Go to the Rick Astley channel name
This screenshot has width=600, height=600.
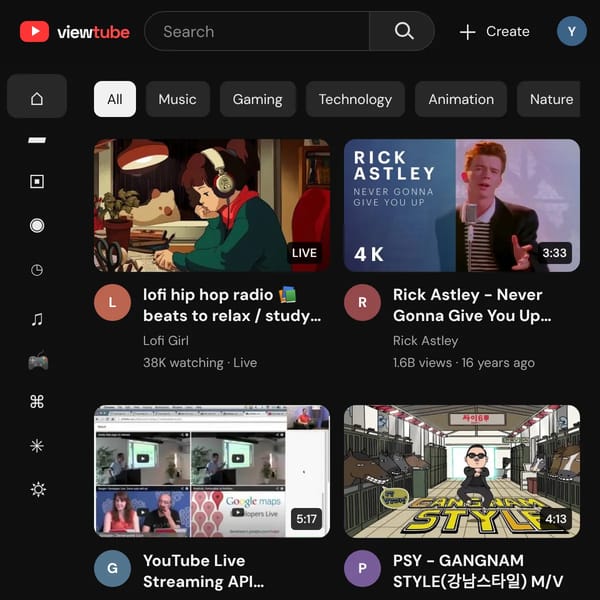(x=426, y=341)
